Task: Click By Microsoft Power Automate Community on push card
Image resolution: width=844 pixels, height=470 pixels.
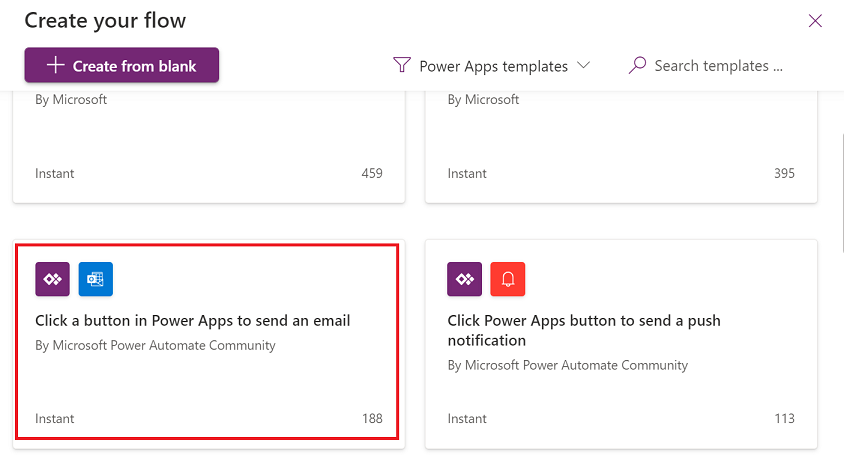Action: click(567, 366)
